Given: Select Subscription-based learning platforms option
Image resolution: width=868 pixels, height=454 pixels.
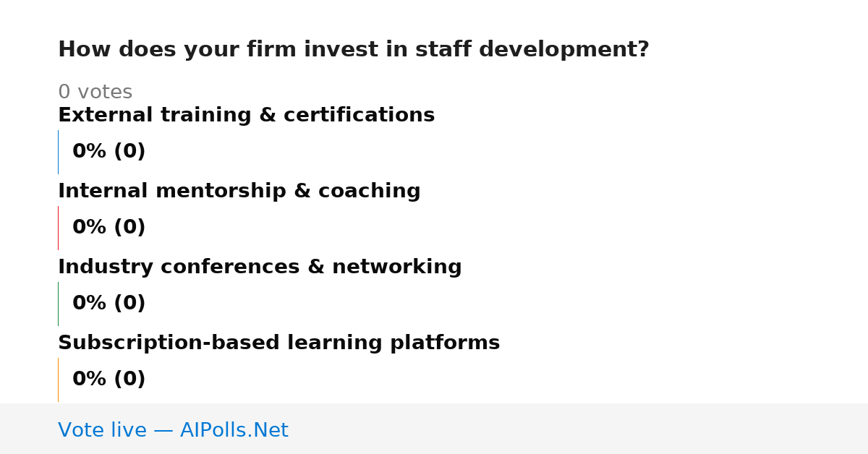Looking at the screenshot, I should tap(278, 343).
